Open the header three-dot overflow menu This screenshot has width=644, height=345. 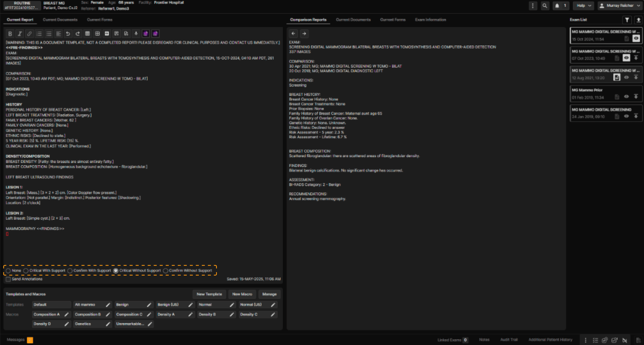click(x=533, y=6)
